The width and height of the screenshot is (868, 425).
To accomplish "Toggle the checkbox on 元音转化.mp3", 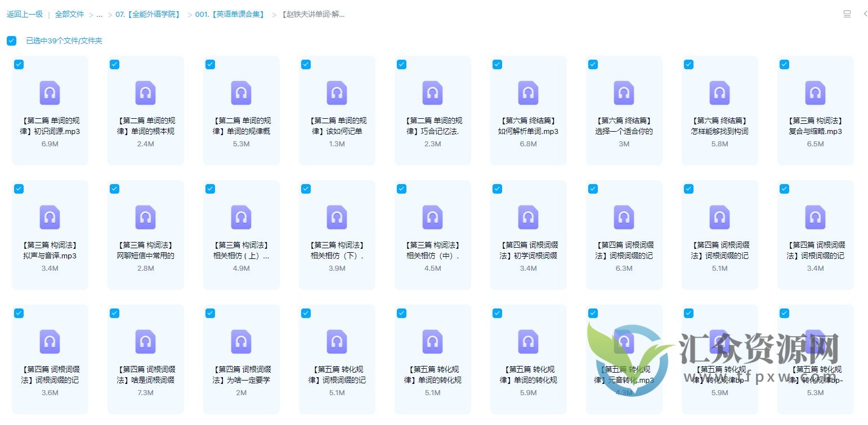I will 593,313.
